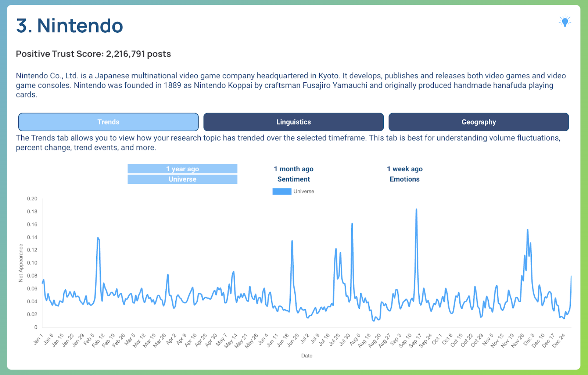Image resolution: width=588 pixels, height=375 pixels.
Task: Show the Emotions chart view
Action: [x=404, y=179]
